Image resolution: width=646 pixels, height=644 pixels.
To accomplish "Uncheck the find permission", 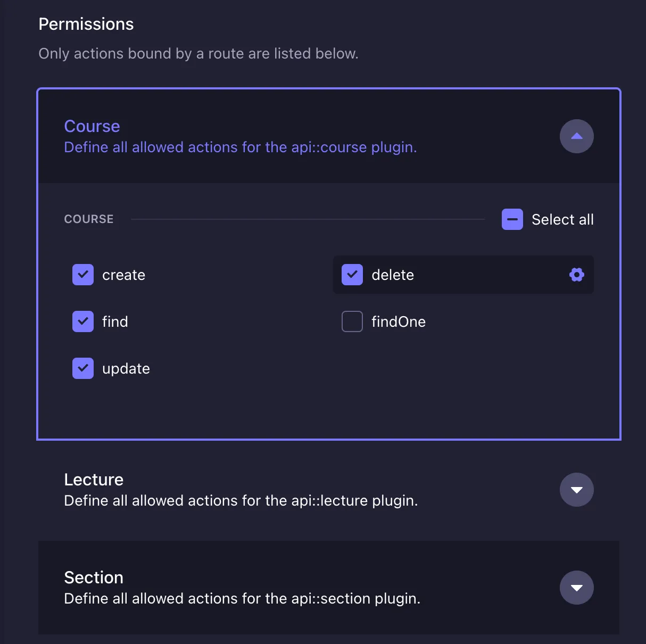I will pos(83,321).
